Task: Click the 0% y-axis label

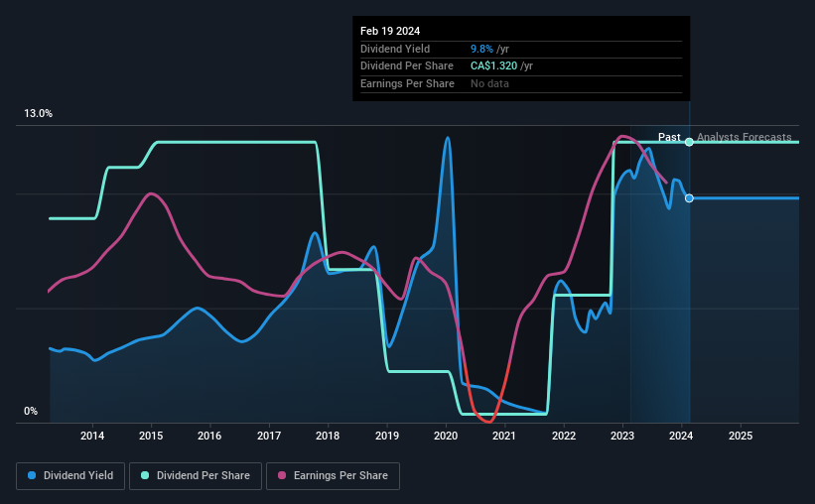Action: pos(31,411)
